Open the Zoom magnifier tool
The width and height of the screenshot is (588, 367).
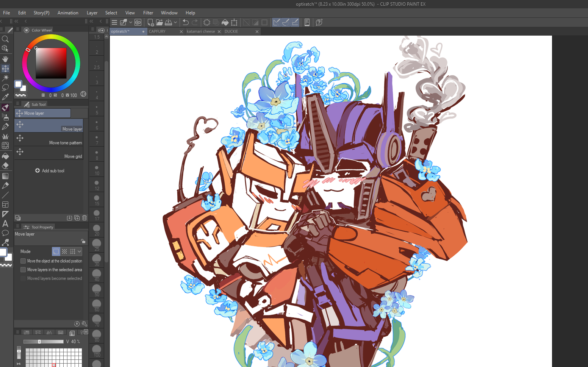click(5, 39)
